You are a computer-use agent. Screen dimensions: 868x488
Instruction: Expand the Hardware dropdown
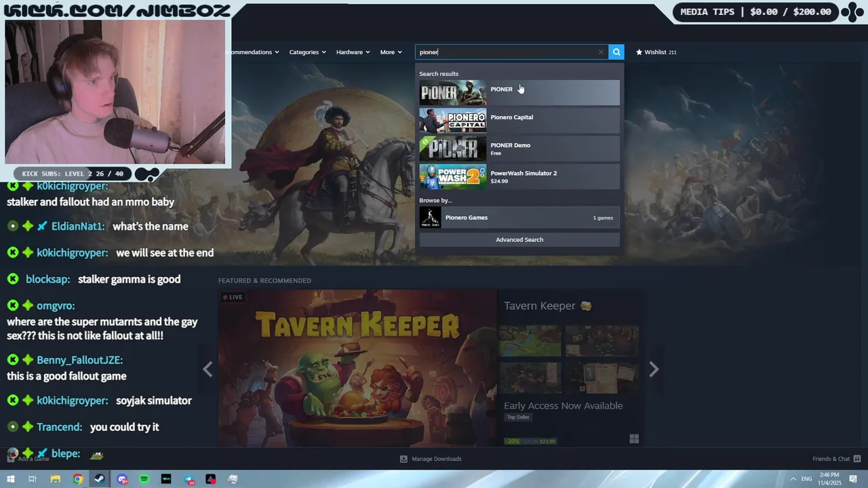pos(353,52)
